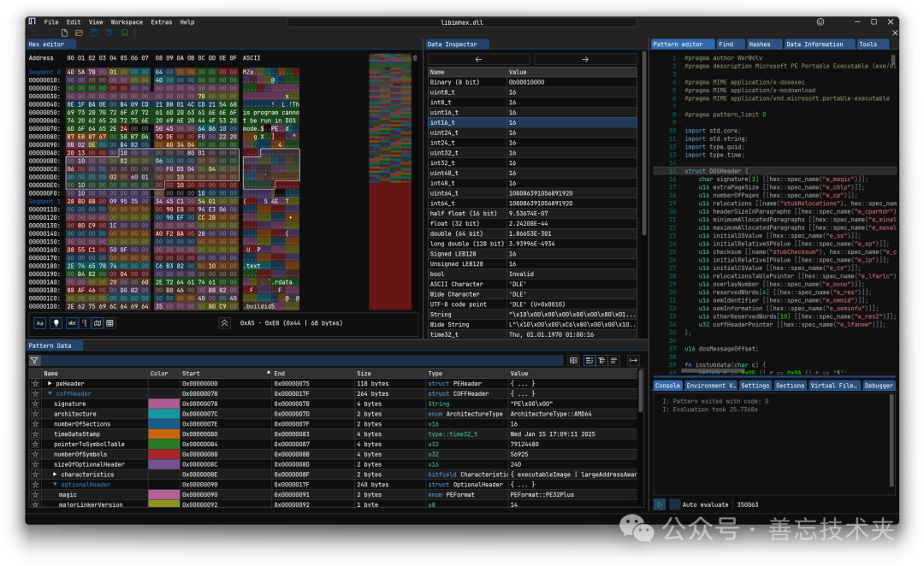The image size is (924, 566).
Task: Switch to the Hashes tab
Action: point(759,44)
